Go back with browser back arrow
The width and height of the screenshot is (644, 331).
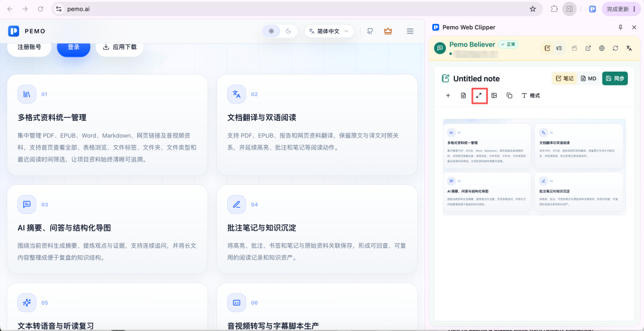[x=10, y=8]
